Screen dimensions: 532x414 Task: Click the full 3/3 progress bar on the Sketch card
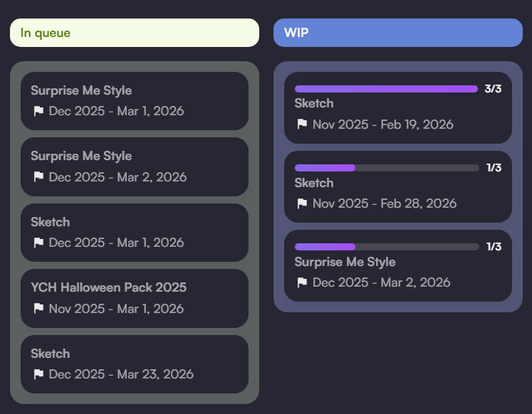[386, 89]
